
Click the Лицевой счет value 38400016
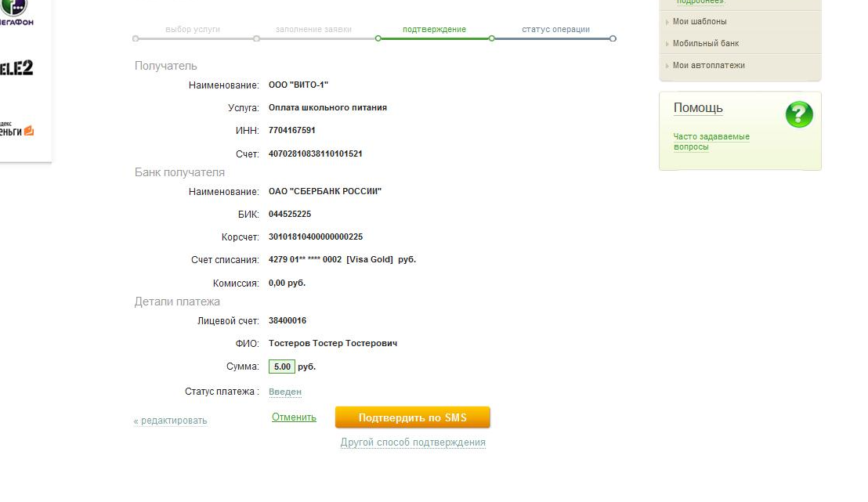point(288,320)
